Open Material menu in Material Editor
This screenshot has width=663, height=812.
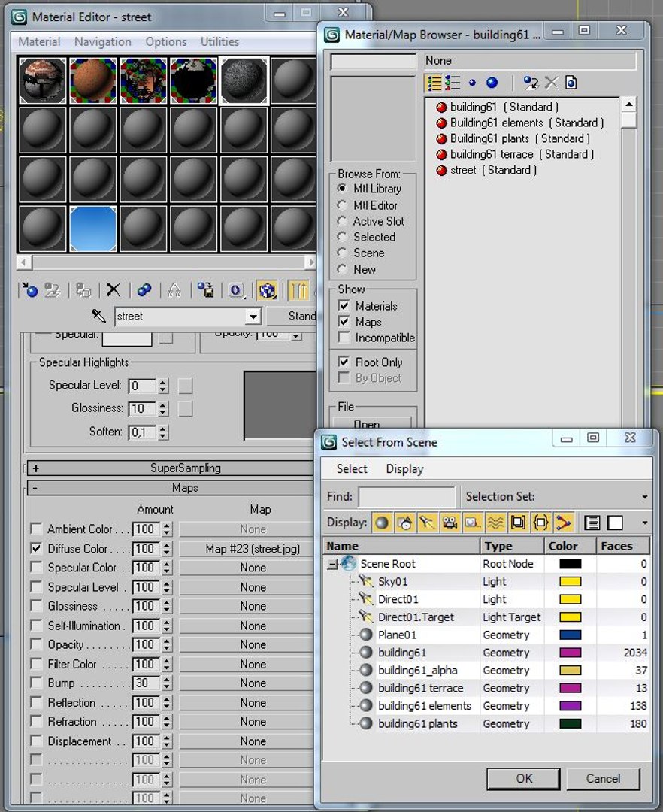pos(39,41)
